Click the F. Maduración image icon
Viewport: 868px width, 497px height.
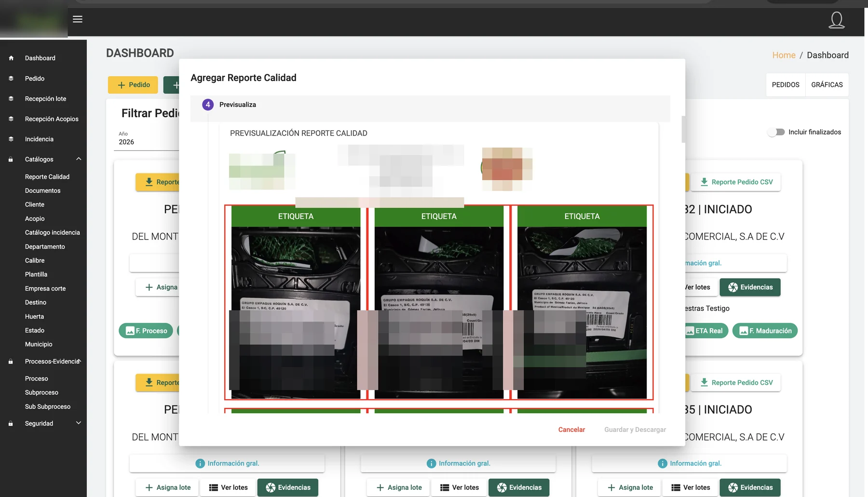pos(744,331)
